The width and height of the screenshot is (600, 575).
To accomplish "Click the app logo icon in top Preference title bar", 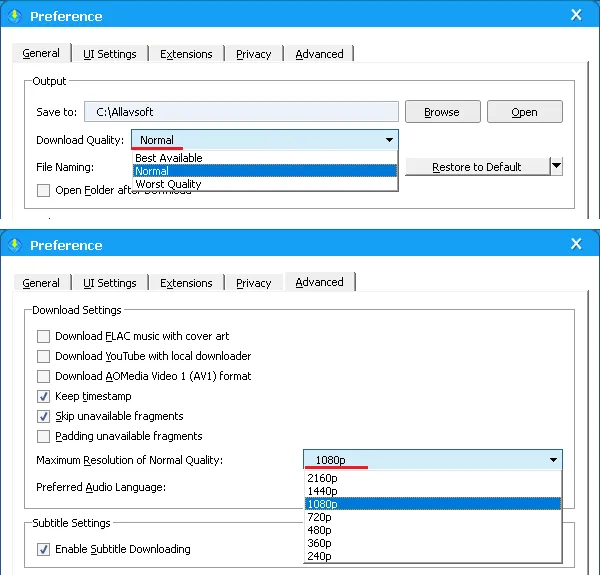I will click(x=14, y=15).
